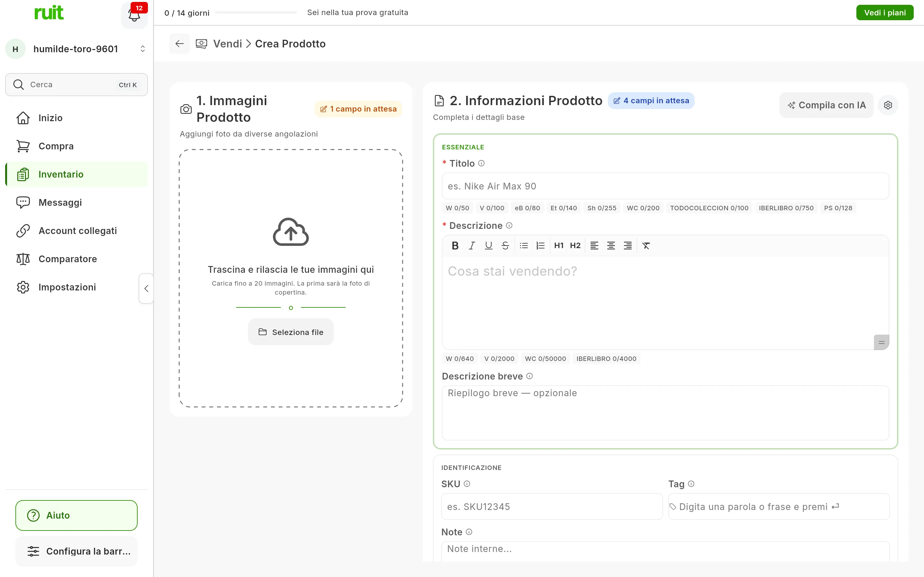Screen dimensions: 924x577
Task: Click into the Titolo input field
Action: tap(665, 186)
